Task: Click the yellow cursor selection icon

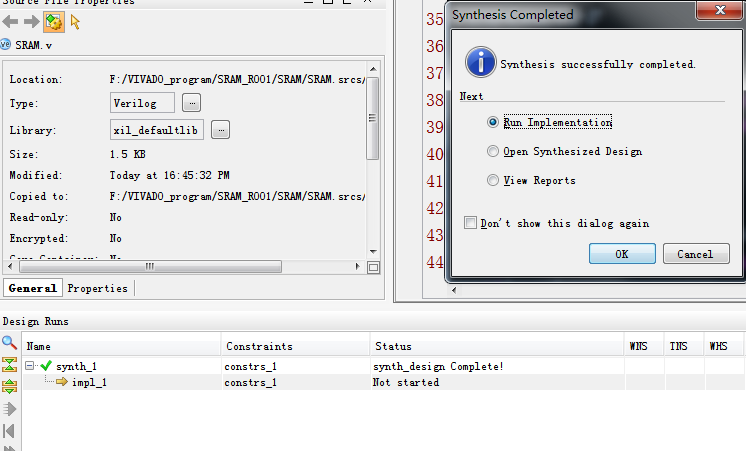Action: click(75, 22)
